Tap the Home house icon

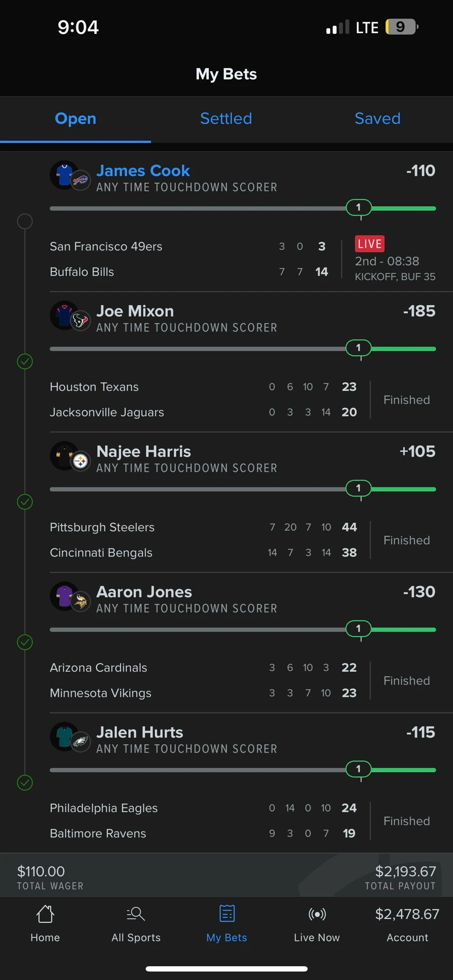(x=45, y=913)
